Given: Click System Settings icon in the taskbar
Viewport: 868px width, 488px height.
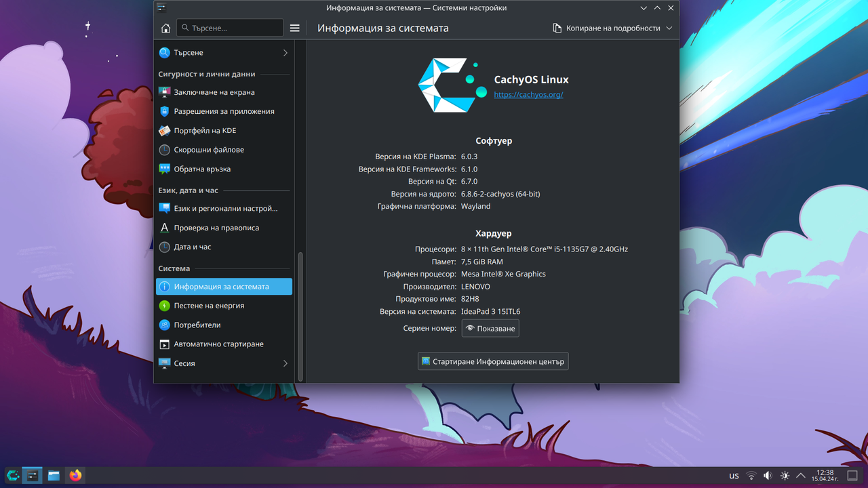Looking at the screenshot, I should (32, 475).
